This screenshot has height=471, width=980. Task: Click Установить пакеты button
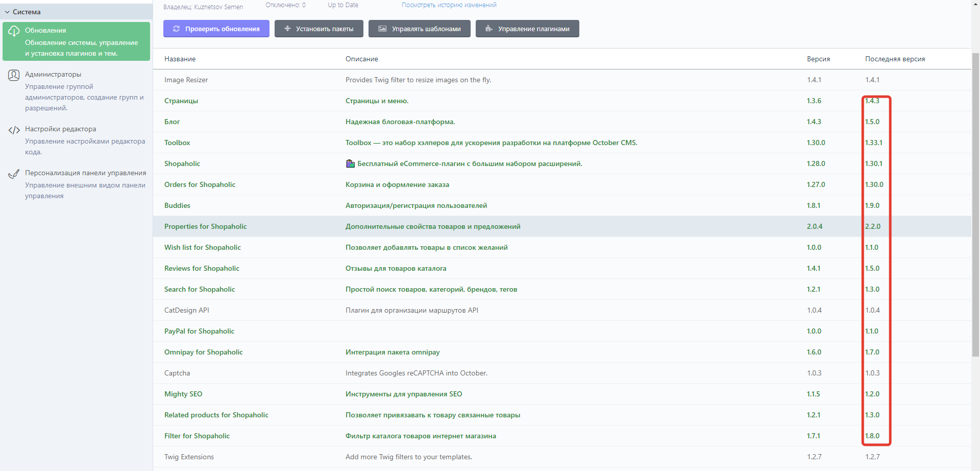[319, 29]
